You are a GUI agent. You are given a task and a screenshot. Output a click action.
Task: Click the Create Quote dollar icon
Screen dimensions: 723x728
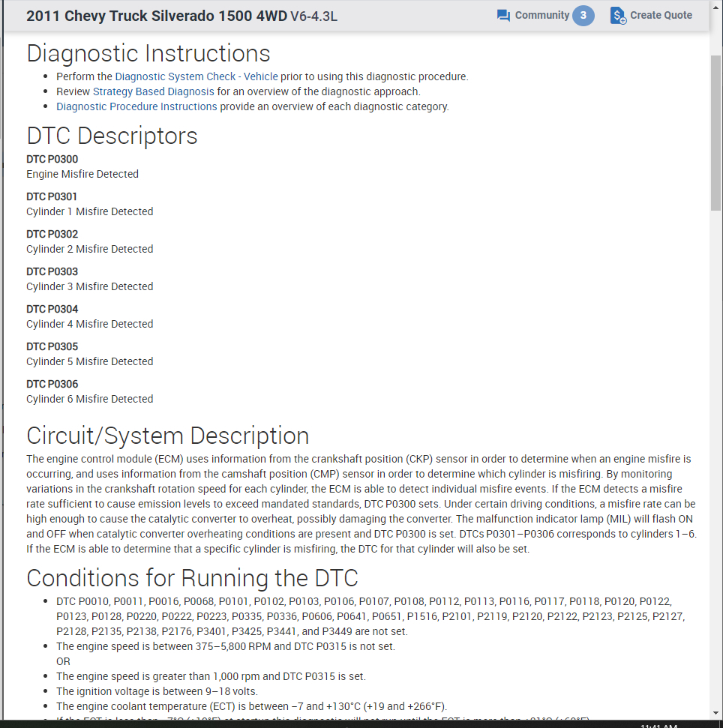click(618, 16)
